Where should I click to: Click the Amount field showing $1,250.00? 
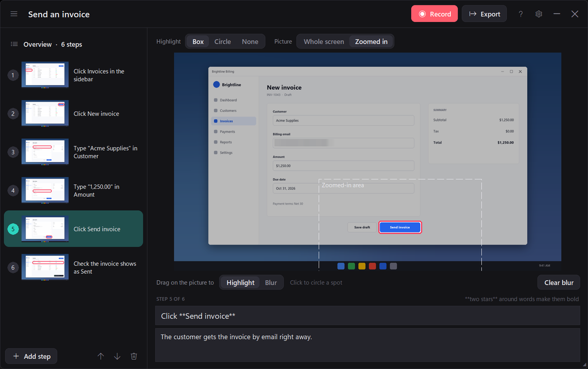click(343, 166)
